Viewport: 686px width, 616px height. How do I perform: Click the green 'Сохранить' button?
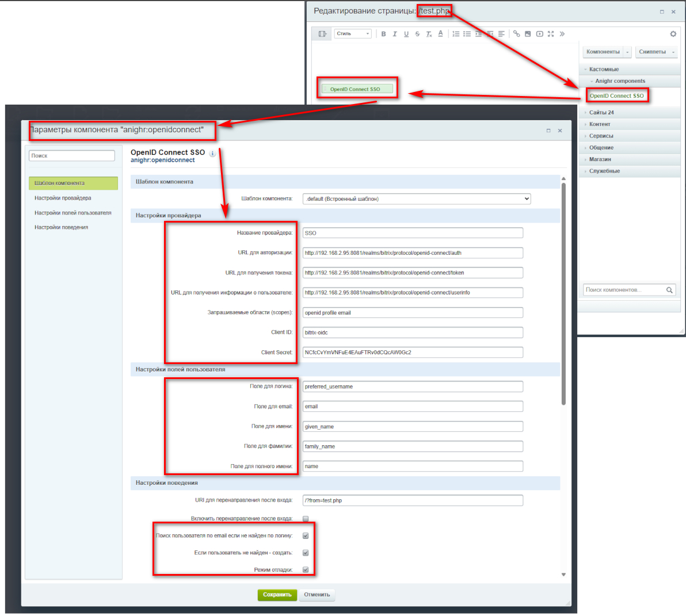click(x=277, y=595)
